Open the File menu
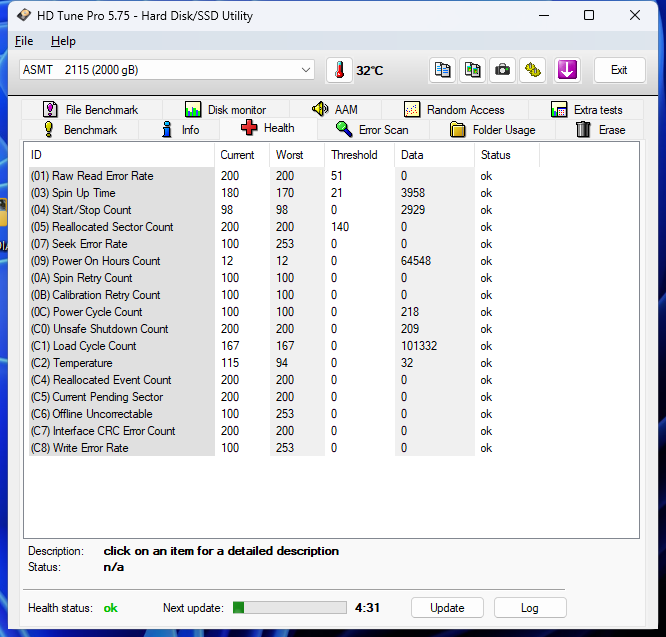This screenshot has height=637, width=666. point(24,41)
